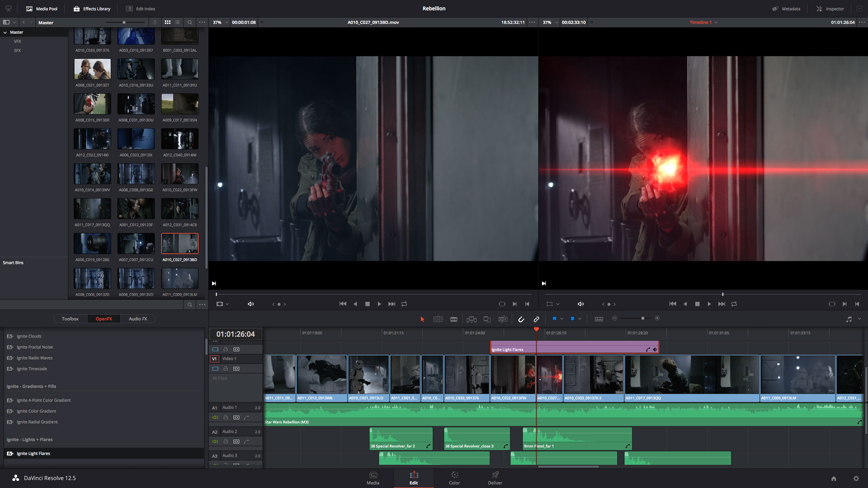Open the media pool search
The height and width of the screenshot is (488, 868).
coord(190,22)
